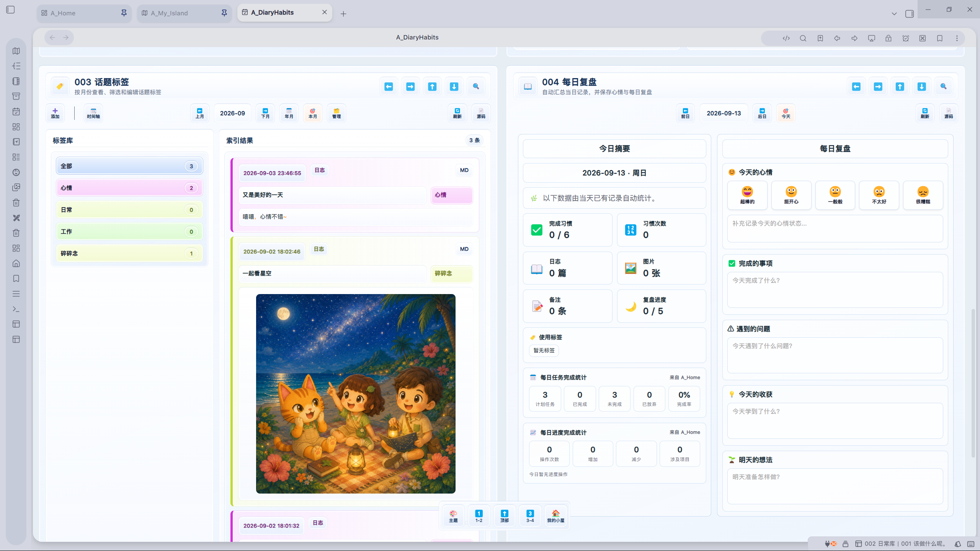Switch to the A_My_Island tab
This screenshot has width=980, height=551.
[185, 13]
